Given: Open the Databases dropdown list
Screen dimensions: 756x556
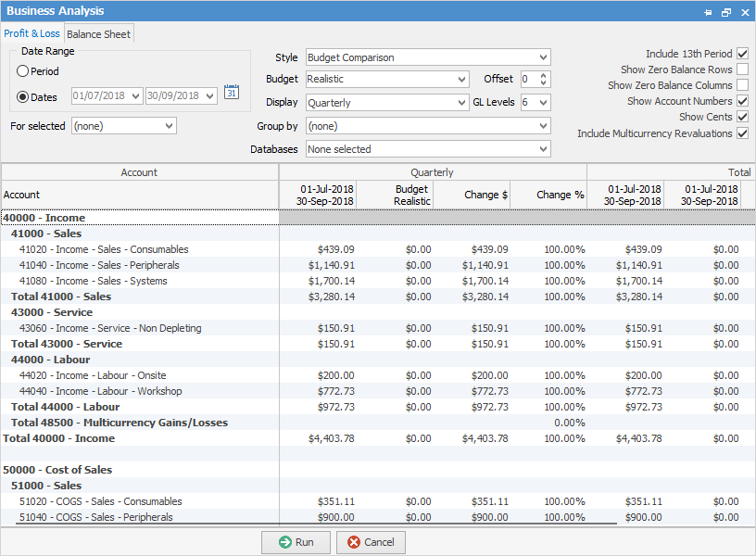Looking at the screenshot, I should point(543,149).
